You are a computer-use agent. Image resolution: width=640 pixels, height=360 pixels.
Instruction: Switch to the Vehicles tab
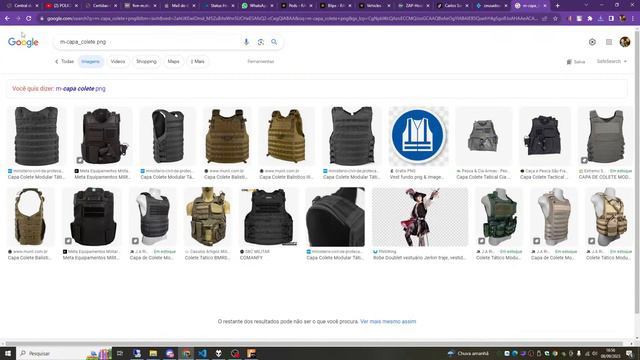[374, 6]
